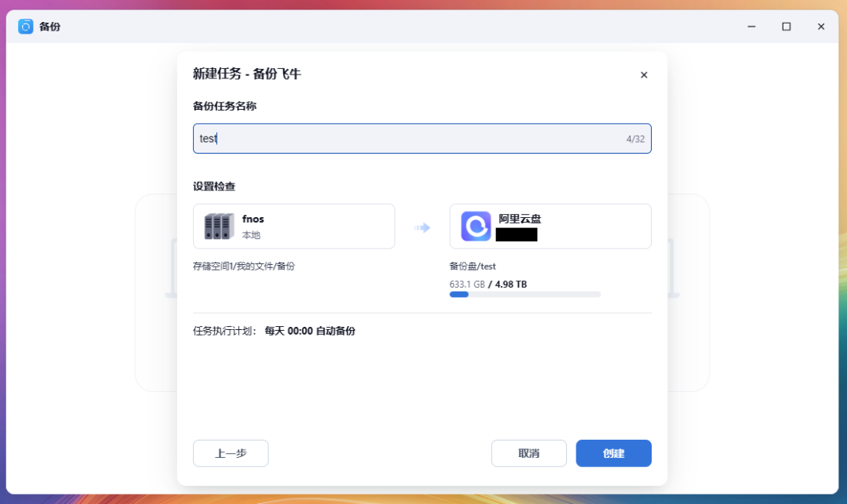Select the fnos 本地 source card
The image size is (847, 504).
point(294,226)
